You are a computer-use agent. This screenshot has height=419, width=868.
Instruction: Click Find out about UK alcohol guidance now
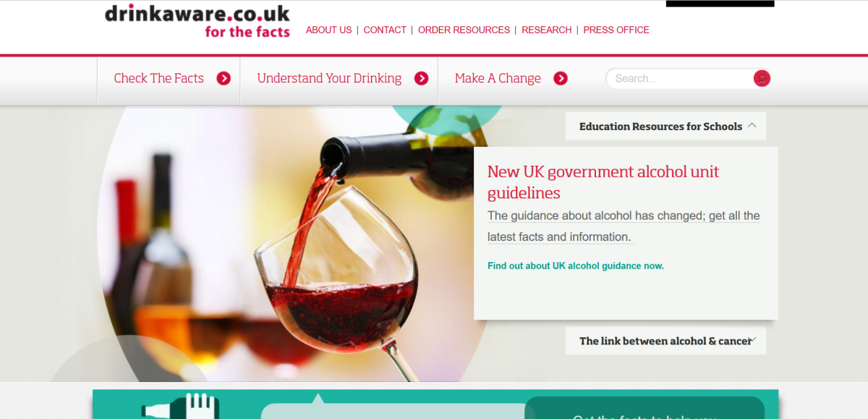[x=576, y=266]
